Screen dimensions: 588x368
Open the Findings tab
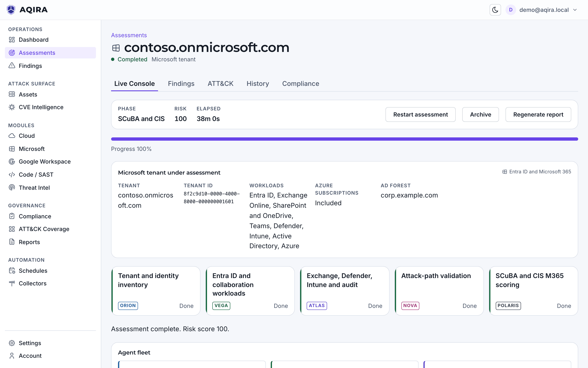click(x=181, y=83)
